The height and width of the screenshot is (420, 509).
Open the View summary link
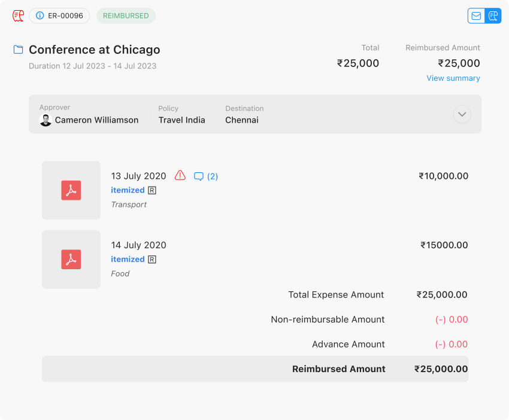click(453, 78)
